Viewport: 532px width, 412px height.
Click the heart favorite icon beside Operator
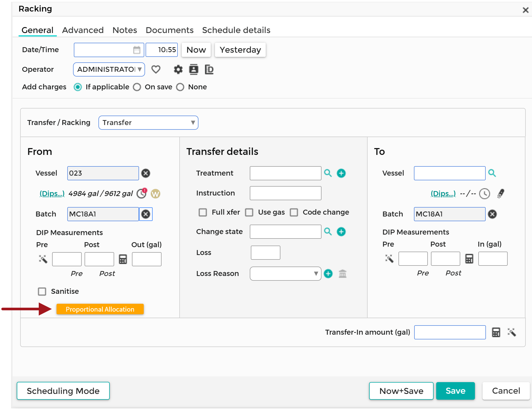coord(156,69)
